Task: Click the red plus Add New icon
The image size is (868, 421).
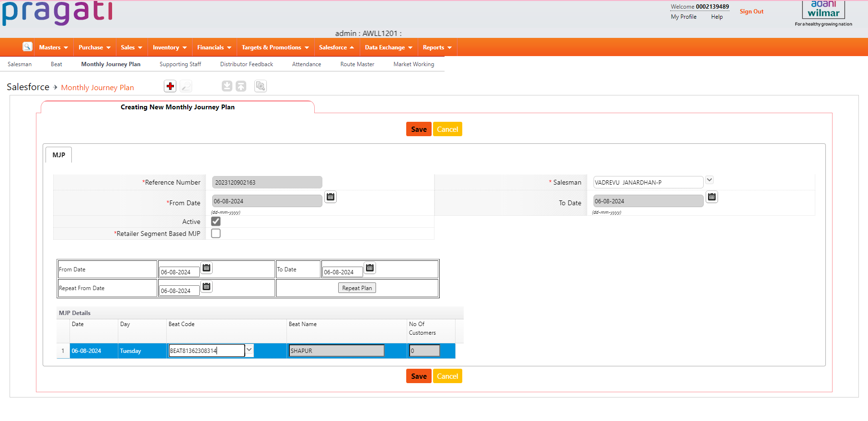Action: click(170, 86)
